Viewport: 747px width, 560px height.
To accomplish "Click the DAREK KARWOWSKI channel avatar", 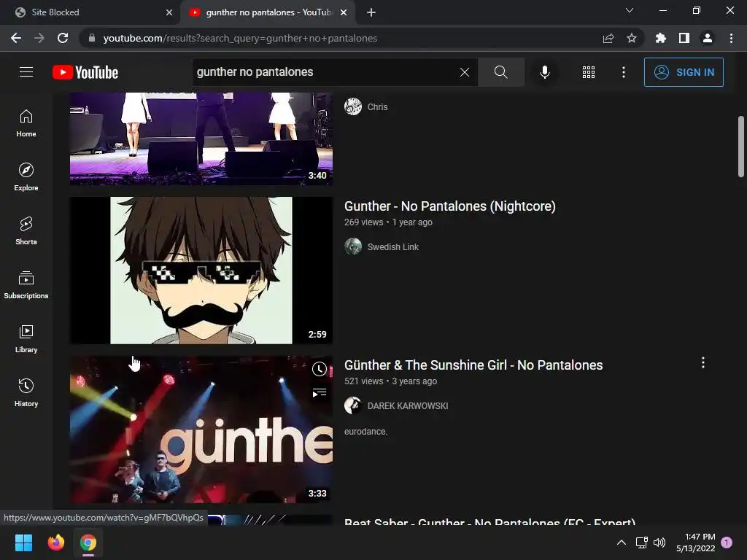I will pos(353,405).
